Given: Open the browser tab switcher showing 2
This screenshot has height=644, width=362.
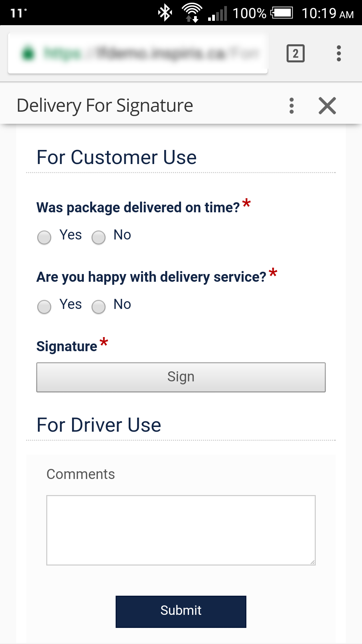Looking at the screenshot, I should pos(295,53).
